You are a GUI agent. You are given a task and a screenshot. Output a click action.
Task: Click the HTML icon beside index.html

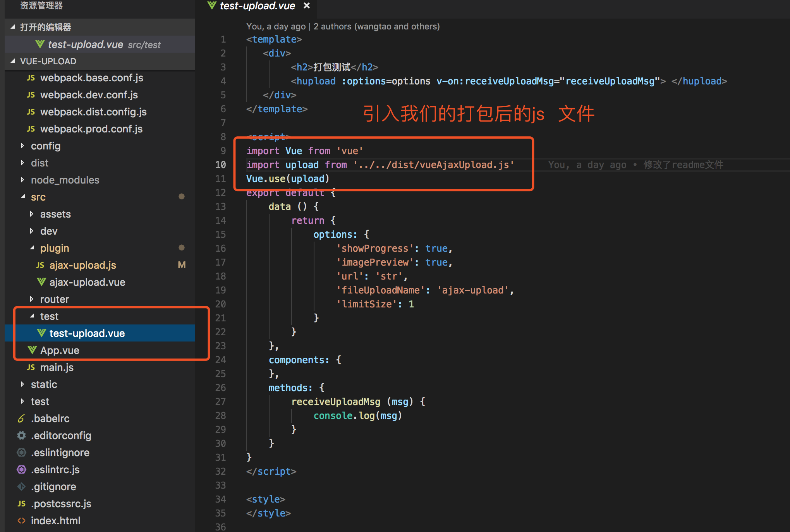(21, 521)
